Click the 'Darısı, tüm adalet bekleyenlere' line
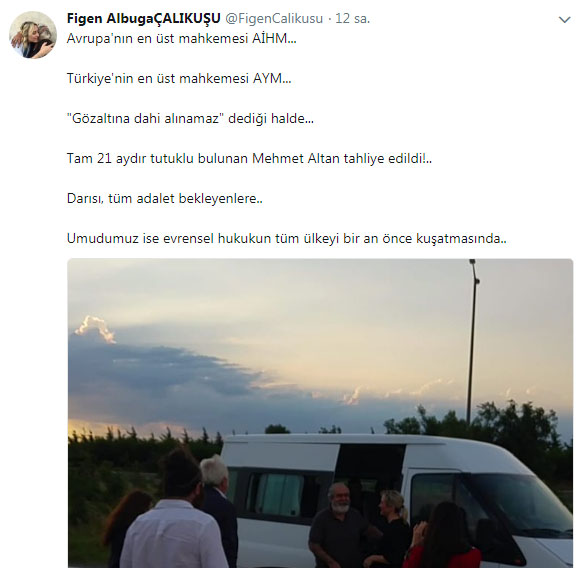578x568 pixels. [165, 198]
